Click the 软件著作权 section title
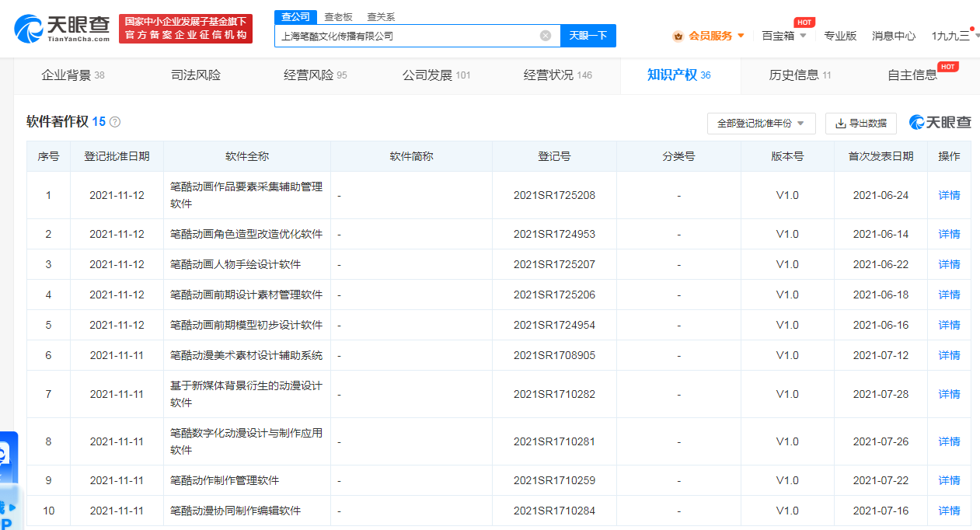Screen dimensions: 980x530 tap(58, 122)
